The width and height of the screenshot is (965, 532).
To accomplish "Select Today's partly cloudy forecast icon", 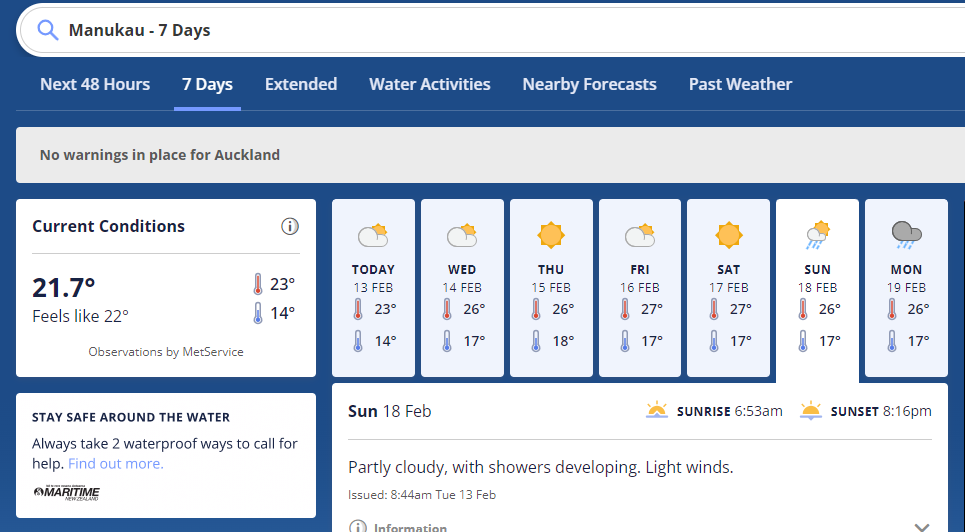I will pyautogui.click(x=373, y=235).
